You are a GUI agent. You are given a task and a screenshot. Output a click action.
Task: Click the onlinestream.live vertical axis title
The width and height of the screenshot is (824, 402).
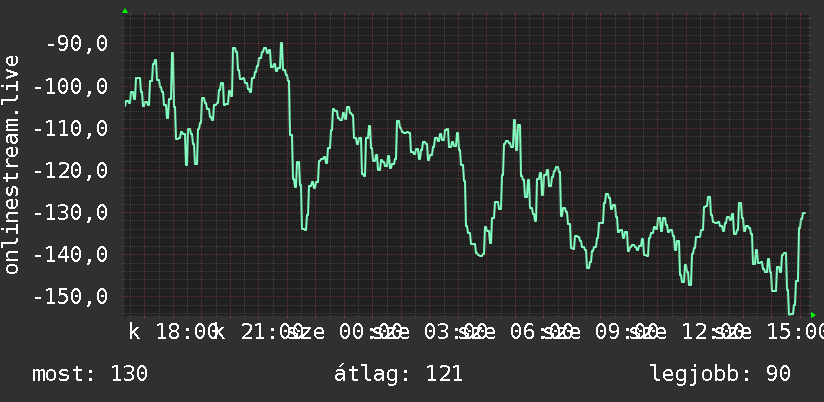(x=11, y=164)
